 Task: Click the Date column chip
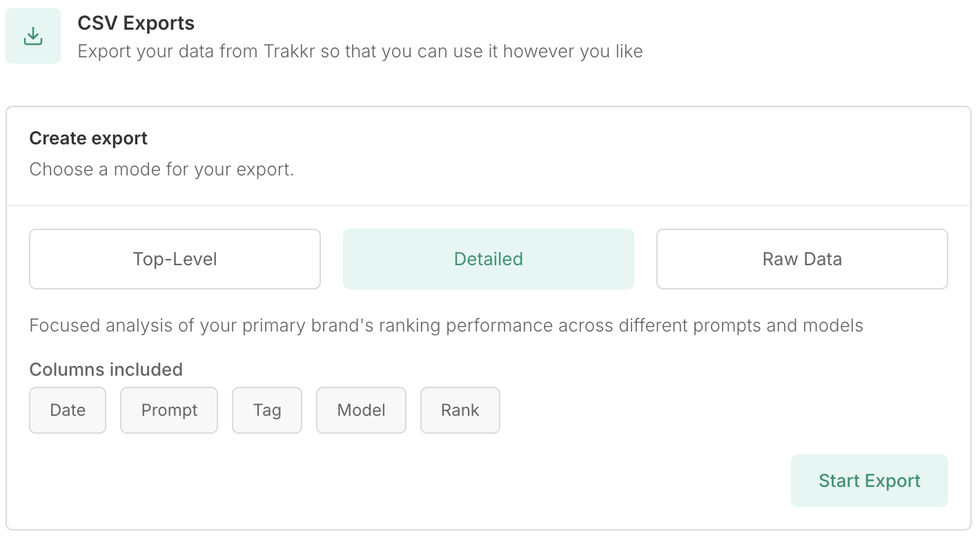68,410
